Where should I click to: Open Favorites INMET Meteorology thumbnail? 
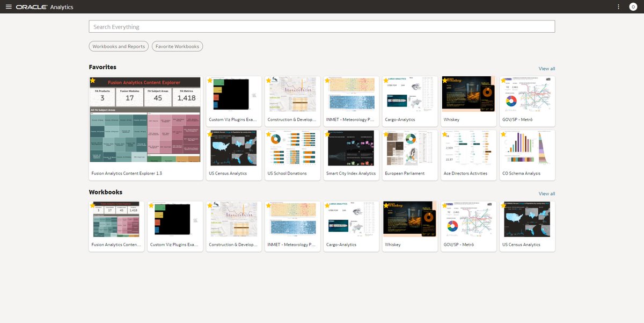coord(352,94)
